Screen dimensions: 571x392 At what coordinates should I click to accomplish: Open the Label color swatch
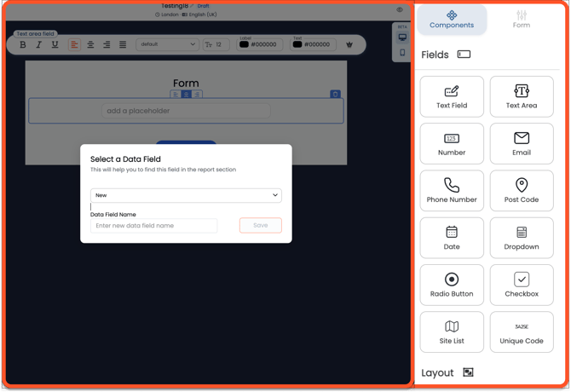[x=245, y=44]
